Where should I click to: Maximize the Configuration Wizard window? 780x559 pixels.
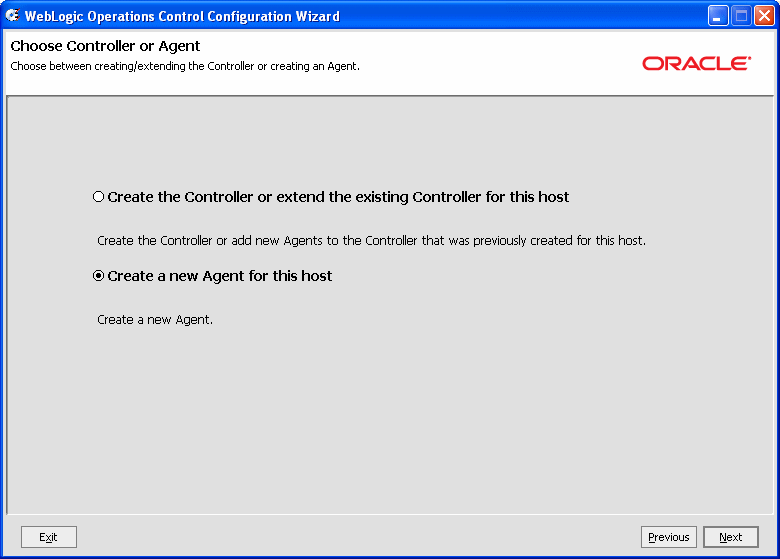coord(741,16)
